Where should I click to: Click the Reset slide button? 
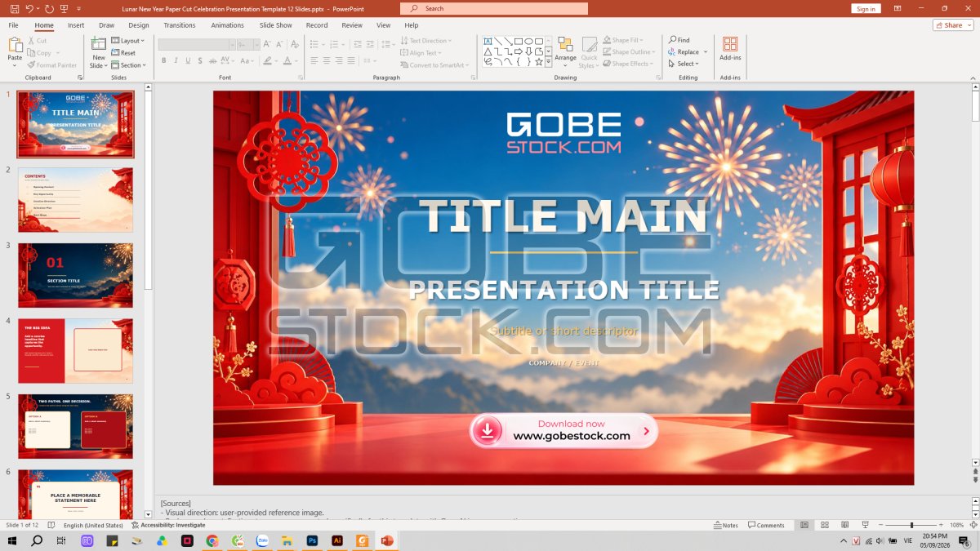tap(124, 53)
